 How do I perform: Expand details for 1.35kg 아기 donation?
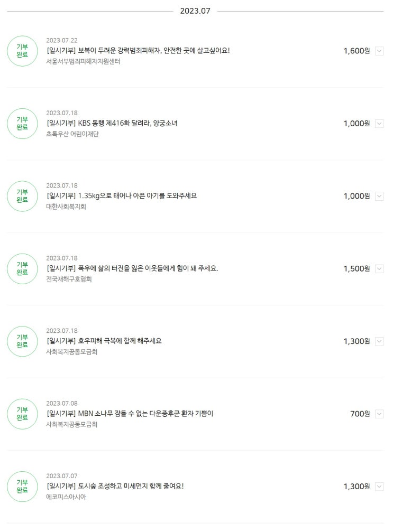(379, 196)
